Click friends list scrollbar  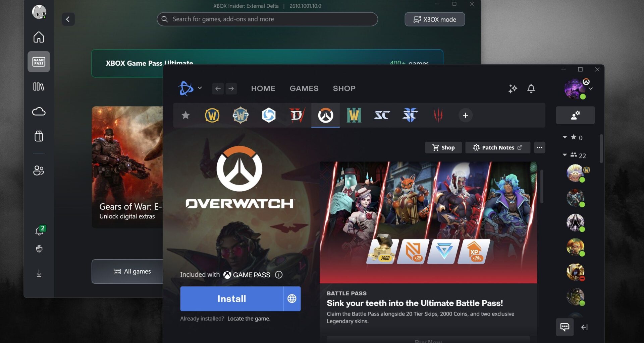(601, 149)
